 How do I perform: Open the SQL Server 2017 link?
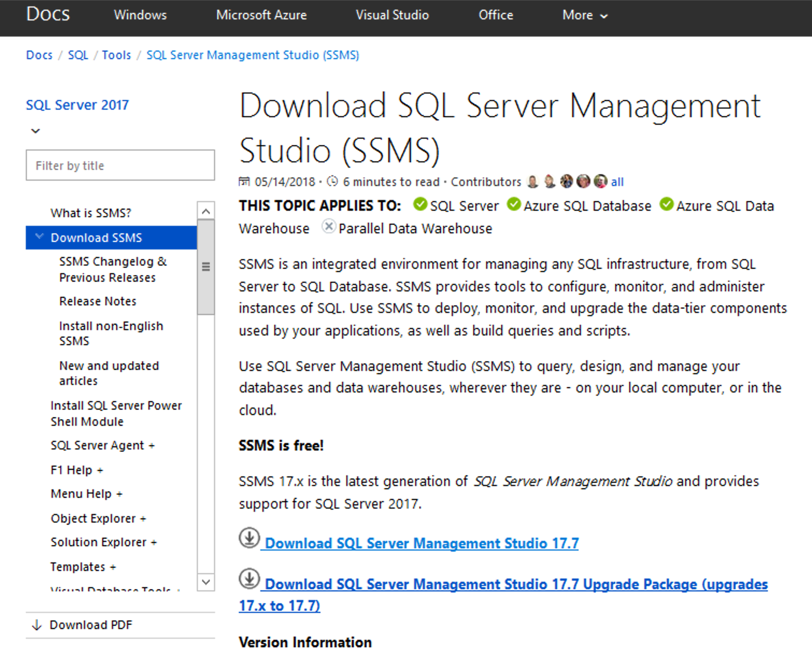tap(77, 105)
